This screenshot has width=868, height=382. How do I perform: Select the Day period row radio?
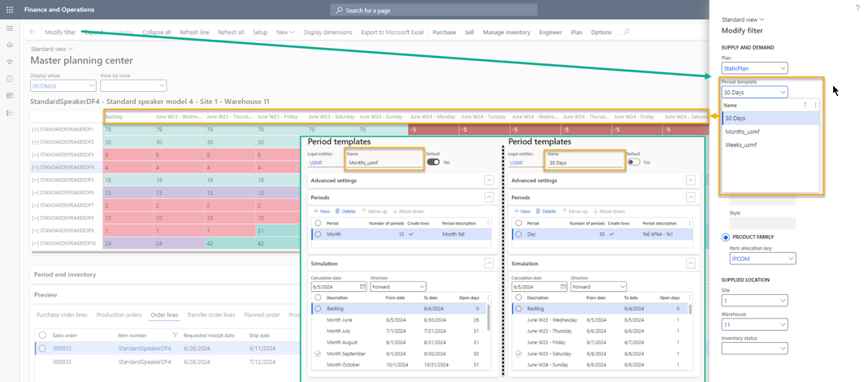[x=519, y=234]
